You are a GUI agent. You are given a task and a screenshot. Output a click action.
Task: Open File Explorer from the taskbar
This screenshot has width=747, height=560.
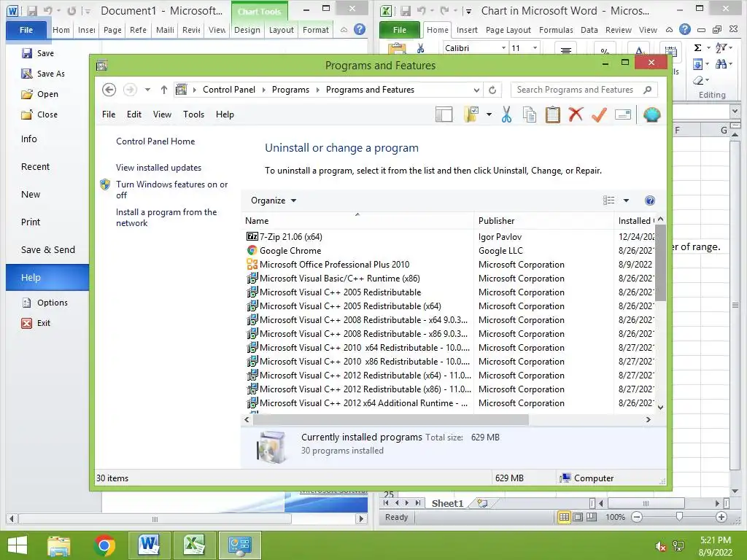click(x=58, y=545)
